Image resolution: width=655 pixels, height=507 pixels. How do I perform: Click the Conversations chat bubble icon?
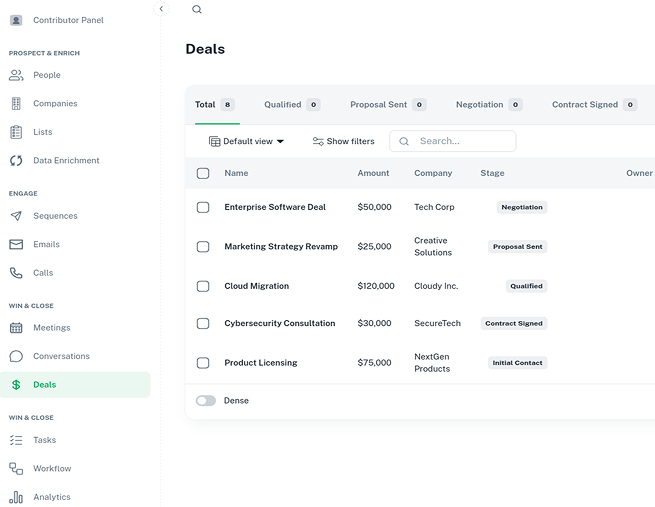[x=16, y=356]
